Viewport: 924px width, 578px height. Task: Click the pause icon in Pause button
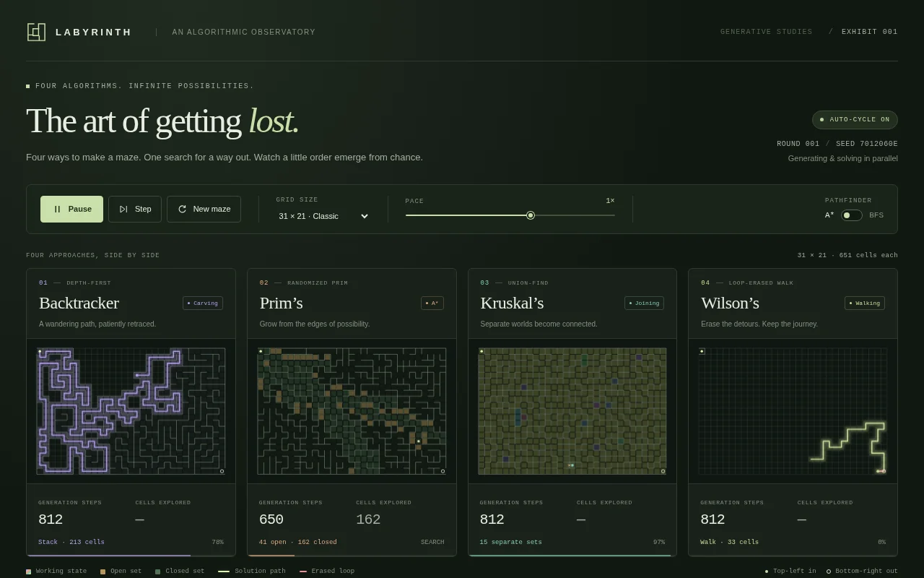[x=58, y=209]
